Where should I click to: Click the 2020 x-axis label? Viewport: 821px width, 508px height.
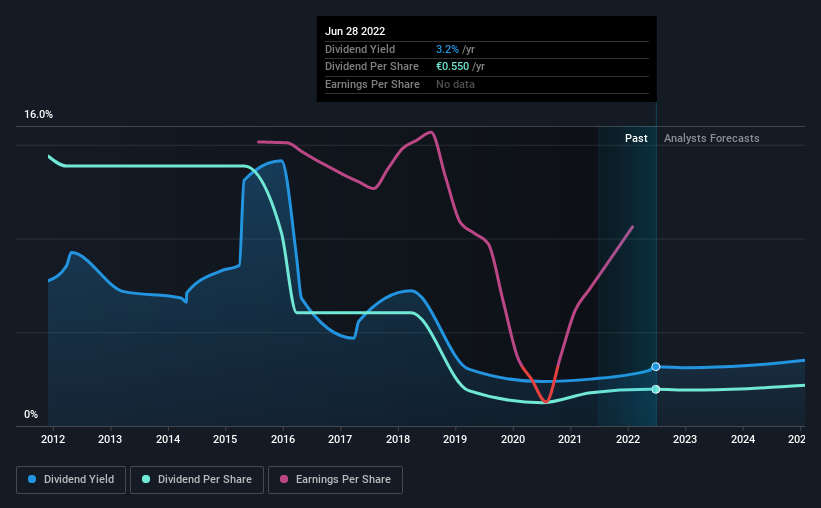[513, 439]
